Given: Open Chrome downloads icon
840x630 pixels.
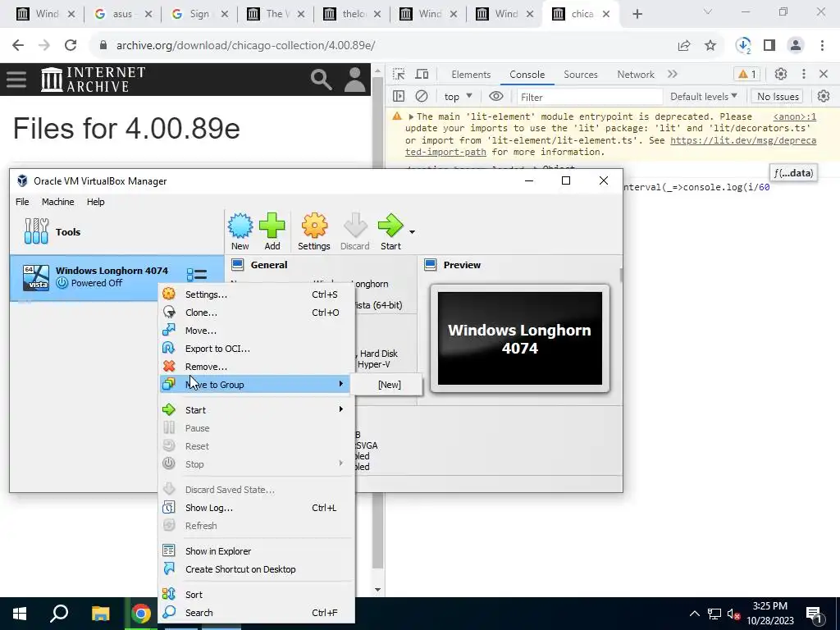Looking at the screenshot, I should 743,46.
